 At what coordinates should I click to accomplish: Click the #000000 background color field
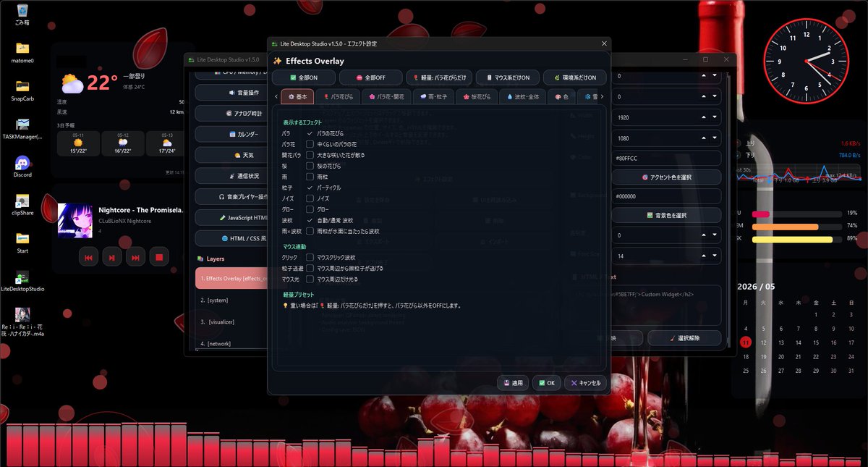pyautogui.click(x=666, y=196)
